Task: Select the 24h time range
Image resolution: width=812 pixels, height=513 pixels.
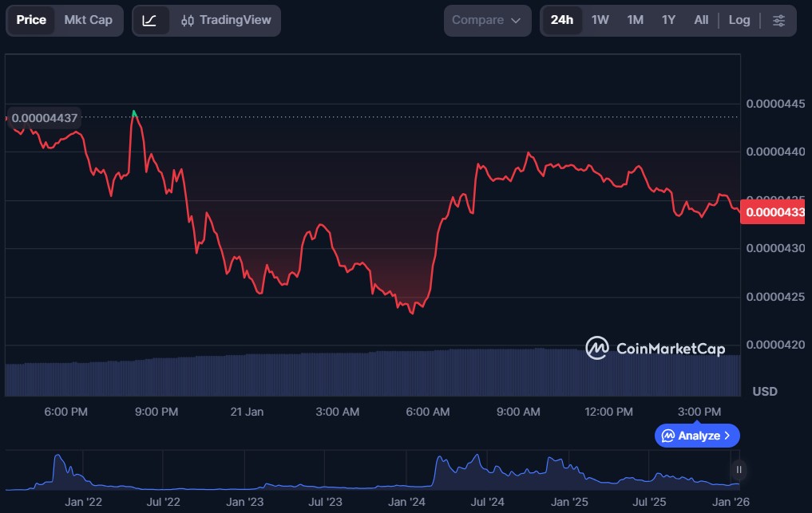Action: click(562, 20)
